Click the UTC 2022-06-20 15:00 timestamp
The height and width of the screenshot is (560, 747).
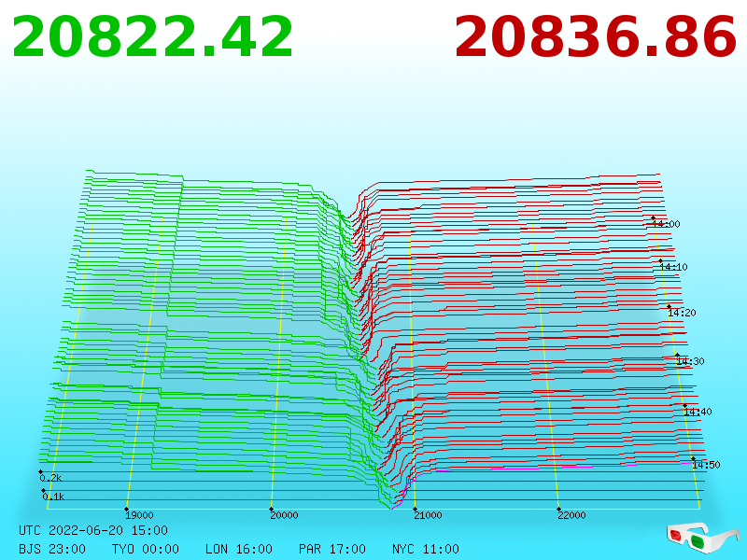[x=93, y=530]
